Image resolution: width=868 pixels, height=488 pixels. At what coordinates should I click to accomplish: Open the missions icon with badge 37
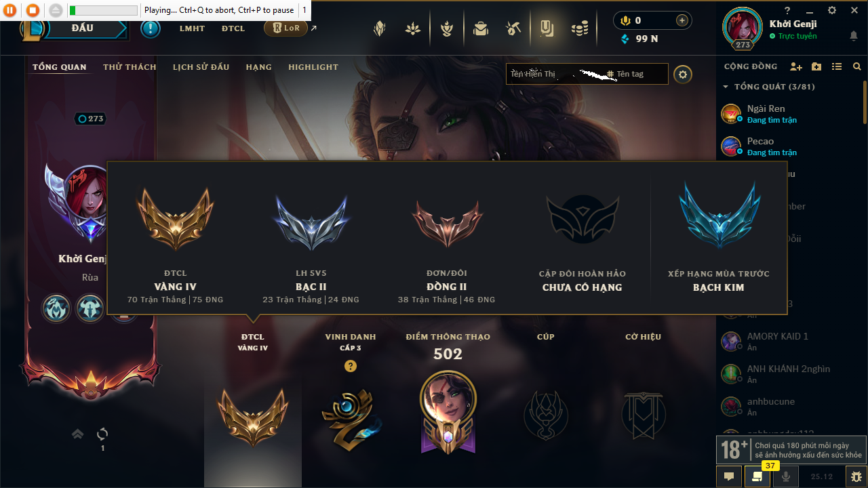tap(757, 476)
